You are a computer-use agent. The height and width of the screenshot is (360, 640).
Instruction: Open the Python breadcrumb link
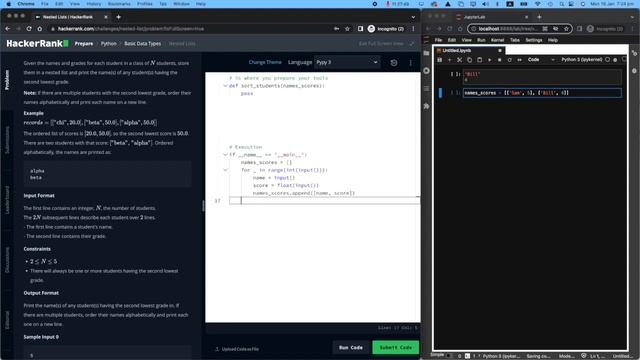coord(109,44)
